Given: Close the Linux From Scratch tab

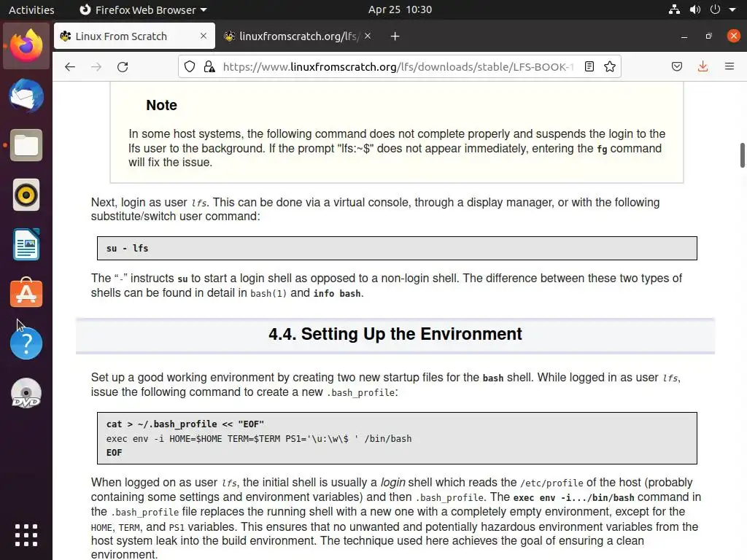Looking at the screenshot, I should (x=204, y=36).
